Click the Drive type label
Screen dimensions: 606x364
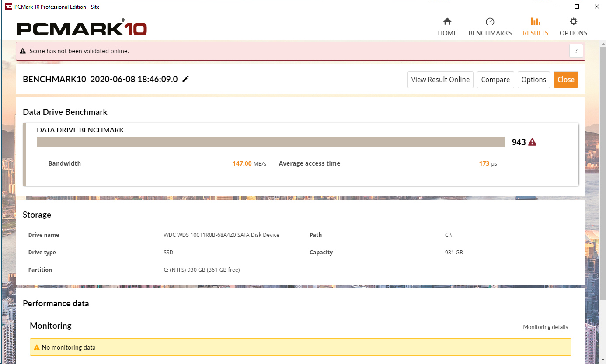(42, 252)
